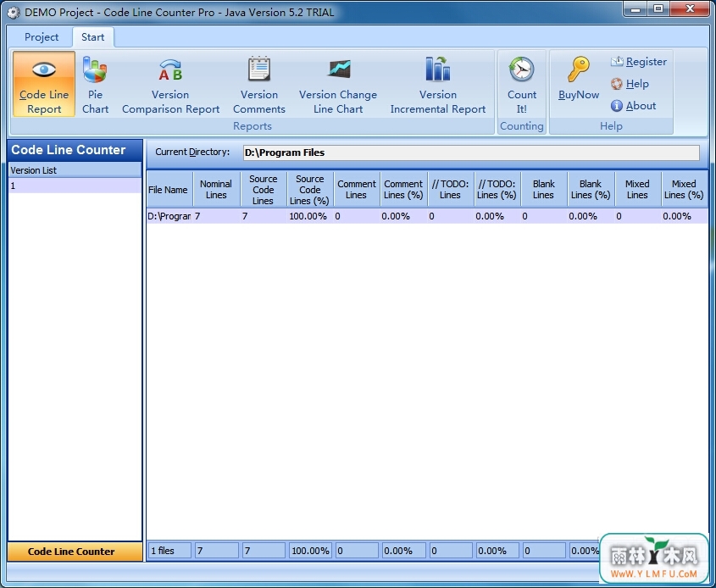
Task: Click the Help lifebuoy icon
Action: pyautogui.click(x=617, y=84)
